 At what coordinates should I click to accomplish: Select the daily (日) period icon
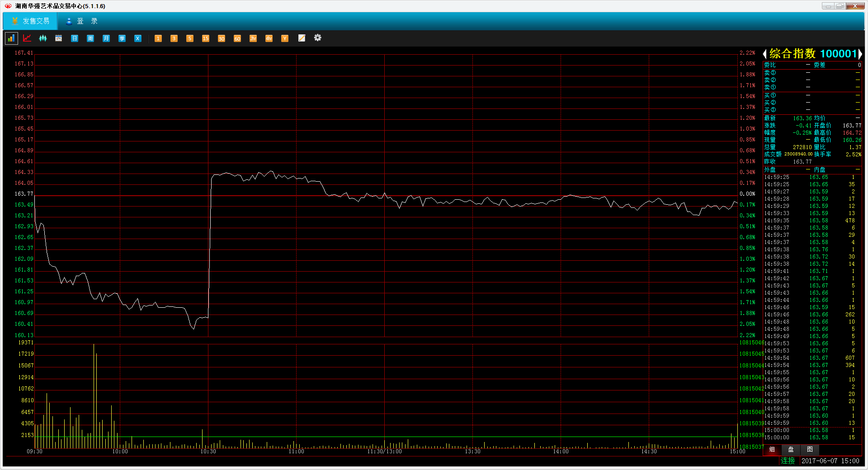[x=75, y=38]
